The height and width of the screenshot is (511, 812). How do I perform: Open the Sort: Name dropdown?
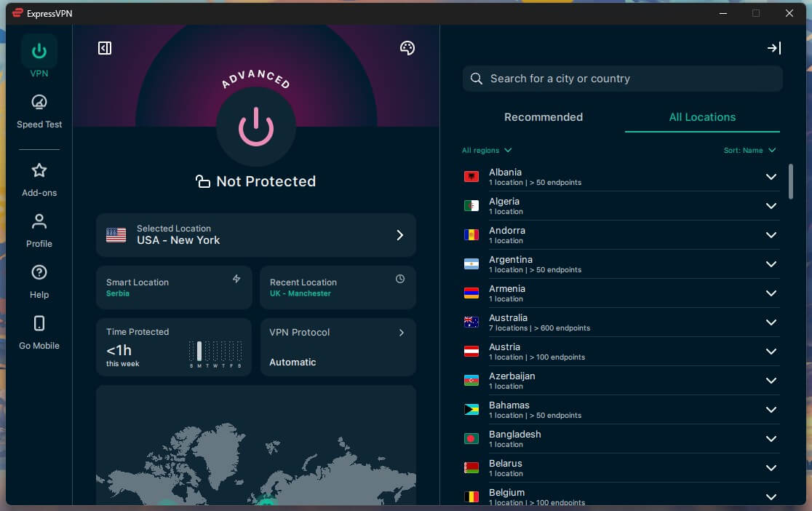point(749,150)
